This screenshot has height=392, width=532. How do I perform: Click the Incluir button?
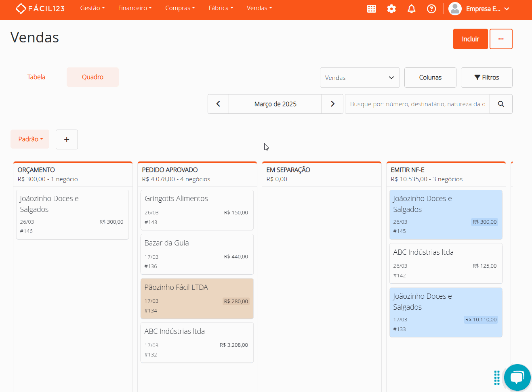[x=471, y=39]
